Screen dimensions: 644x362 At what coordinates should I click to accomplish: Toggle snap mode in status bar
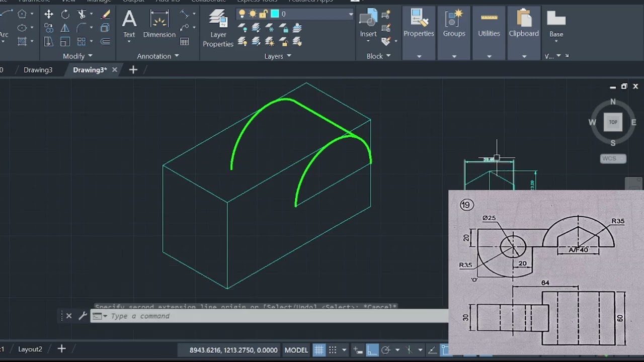coord(333,350)
